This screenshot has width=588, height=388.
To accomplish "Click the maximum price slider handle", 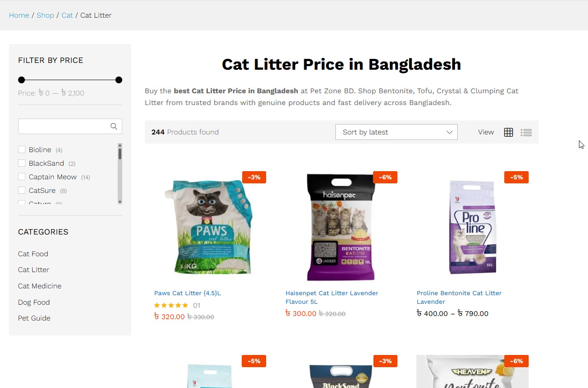I will click(119, 80).
